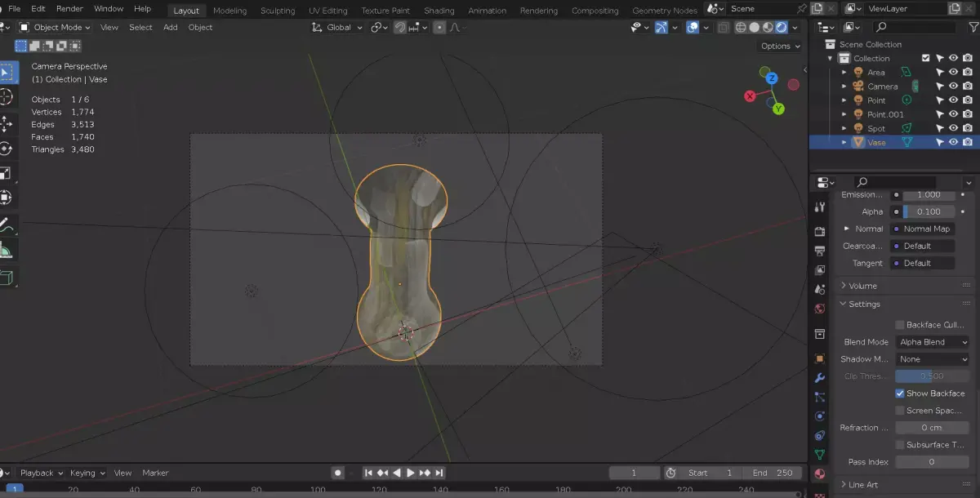Select the Annotate tool

tap(6, 225)
